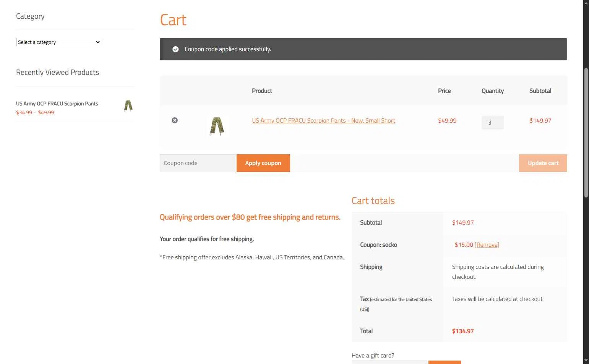The image size is (589, 364).
Task: Click 'Qualifying orders over $80' free shipping heading
Action: click(x=250, y=217)
